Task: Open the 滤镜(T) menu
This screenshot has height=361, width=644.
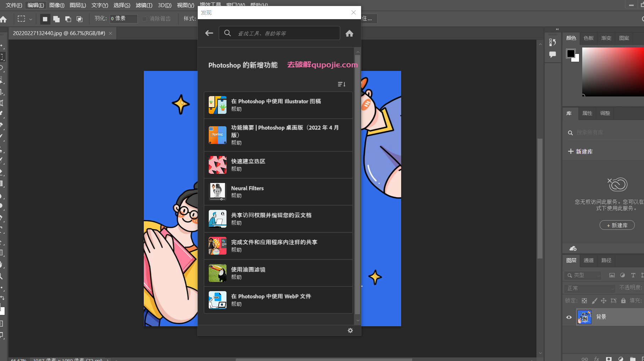Action: coord(144,5)
